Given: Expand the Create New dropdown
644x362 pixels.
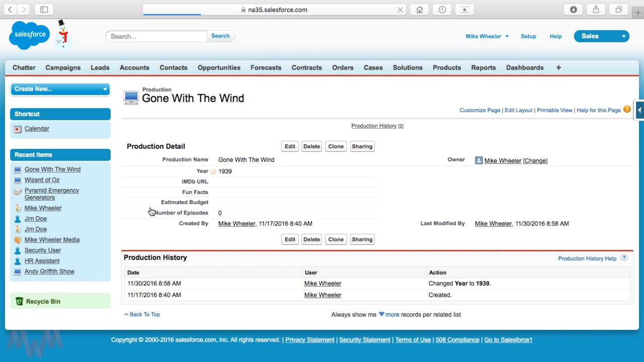Looking at the screenshot, I should pos(60,89).
